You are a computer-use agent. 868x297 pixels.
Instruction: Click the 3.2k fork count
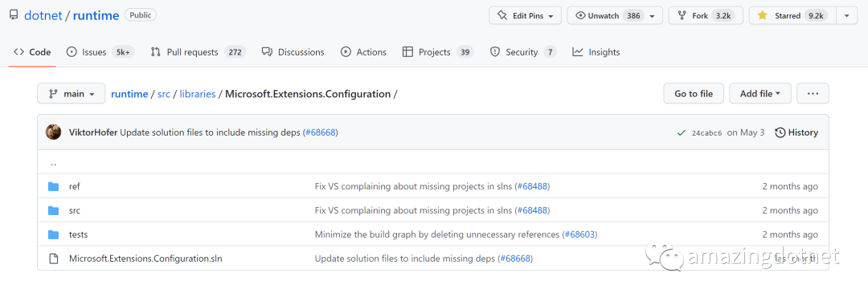click(723, 15)
